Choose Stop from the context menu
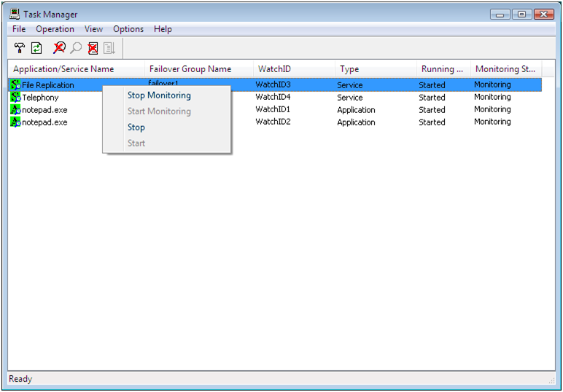The width and height of the screenshot is (563, 392). click(136, 128)
